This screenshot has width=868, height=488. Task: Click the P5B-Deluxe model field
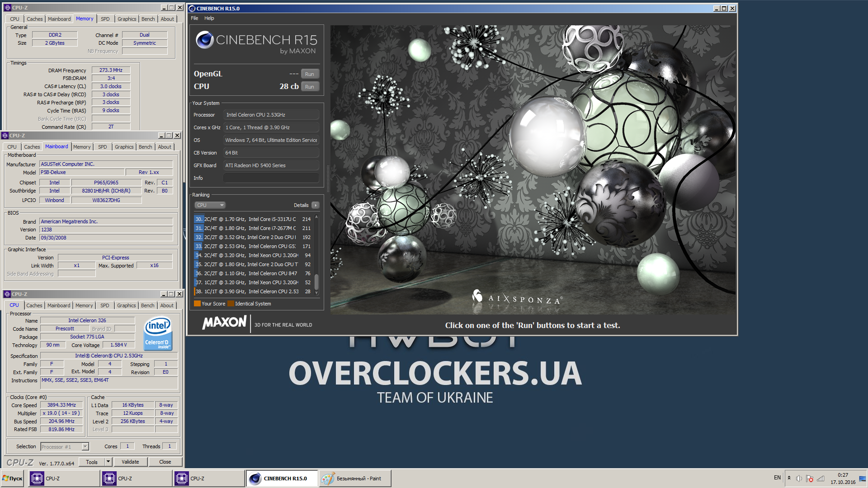(x=82, y=172)
